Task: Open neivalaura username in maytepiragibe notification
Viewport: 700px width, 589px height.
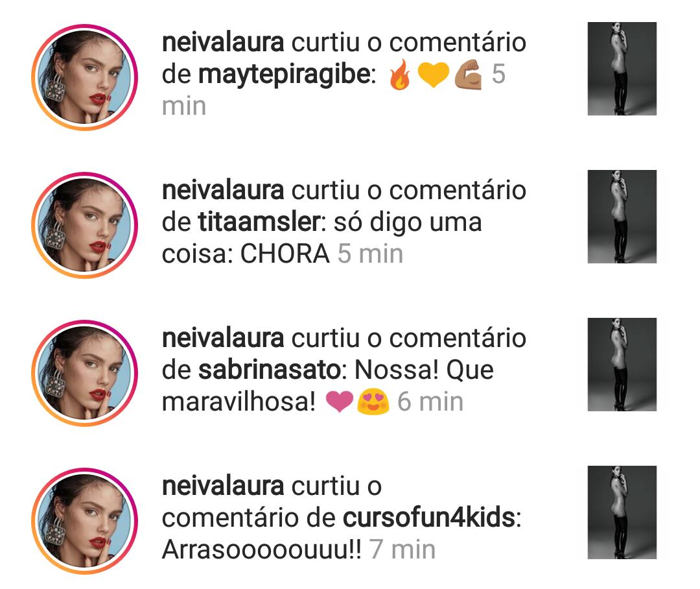Action: point(223,42)
